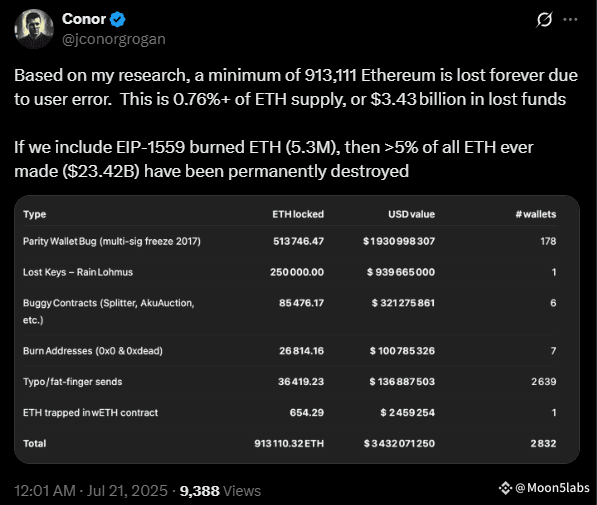597x505 pixels.
Task: Select the Buggy Contracts row
Action: tap(289, 311)
